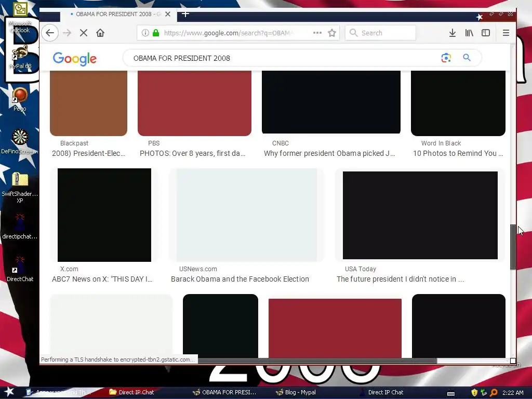
Task: Open '10 Photos to Remind You' link
Action: [x=458, y=153]
